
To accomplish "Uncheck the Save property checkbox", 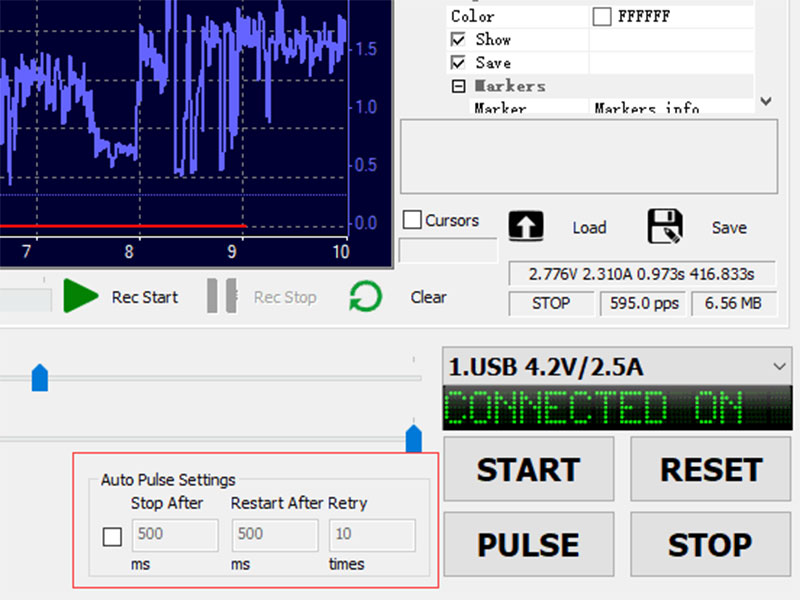I will coord(459,63).
